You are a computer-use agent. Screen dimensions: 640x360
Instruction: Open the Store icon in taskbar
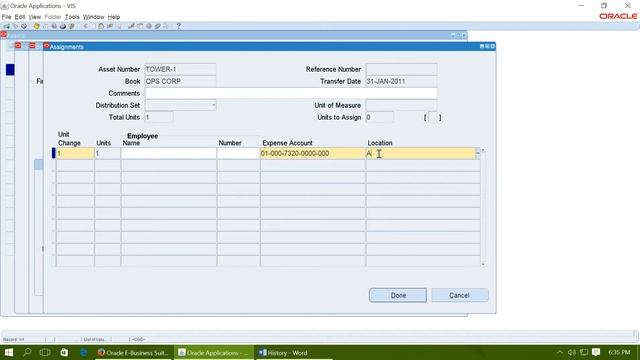[64, 352]
